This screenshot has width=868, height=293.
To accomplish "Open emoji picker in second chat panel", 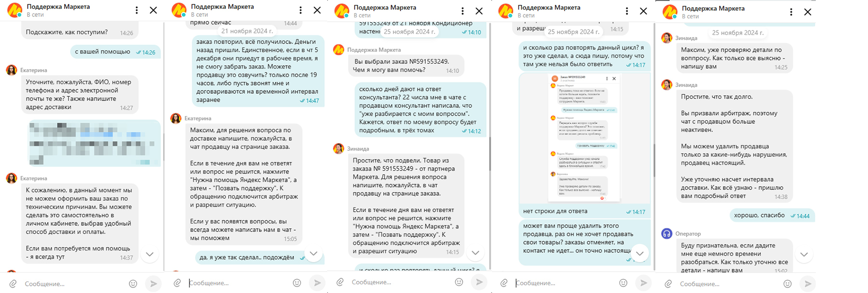I will [x=297, y=283].
